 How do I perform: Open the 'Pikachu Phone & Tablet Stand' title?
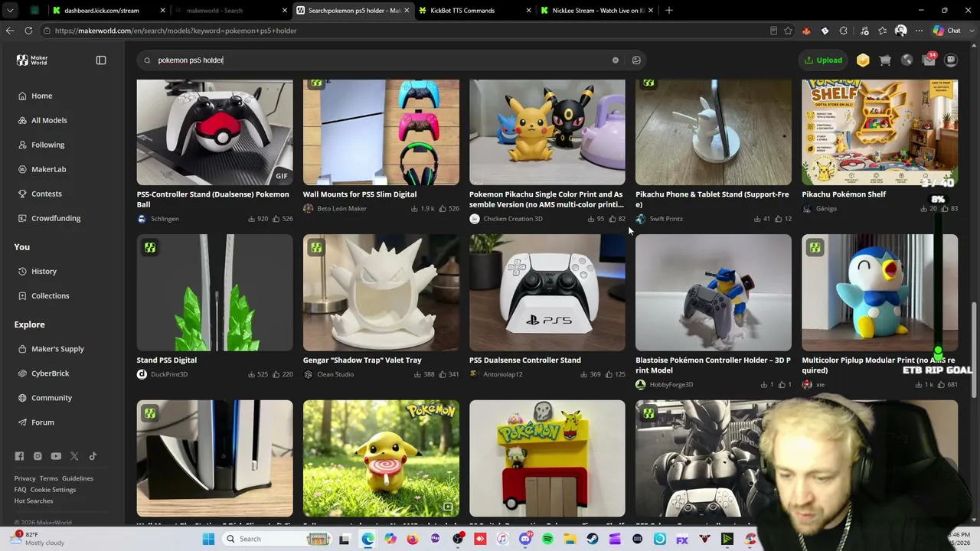pyautogui.click(x=712, y=199)
